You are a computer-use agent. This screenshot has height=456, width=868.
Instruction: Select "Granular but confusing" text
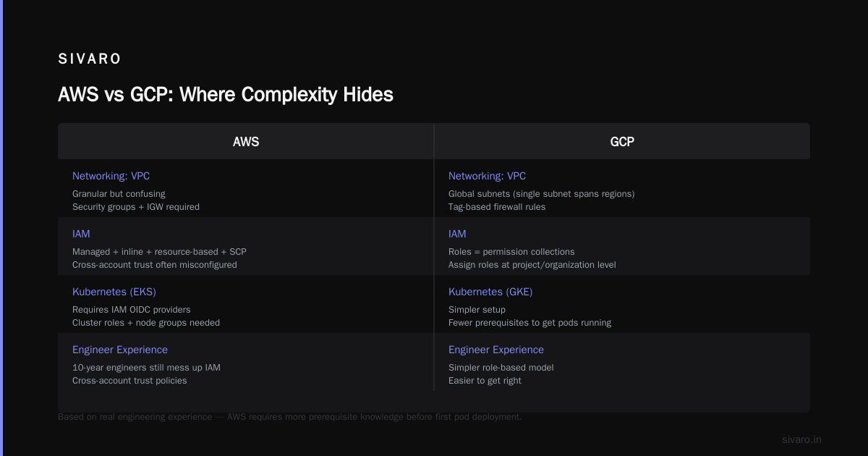coord(119,194)
